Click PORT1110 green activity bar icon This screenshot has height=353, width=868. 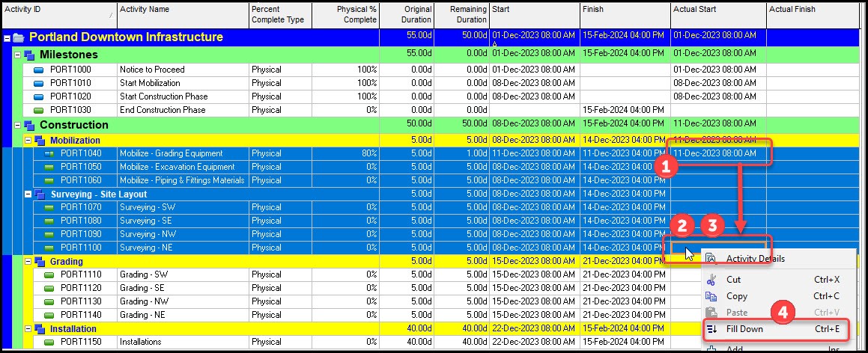tap(50, 274)
